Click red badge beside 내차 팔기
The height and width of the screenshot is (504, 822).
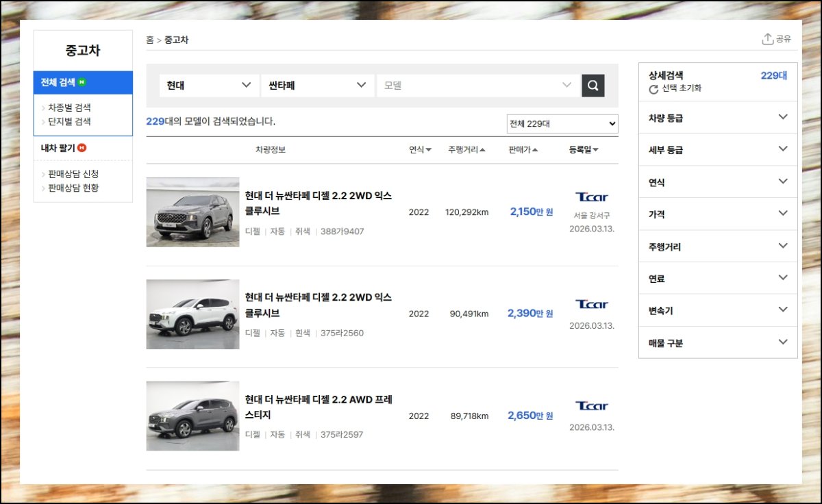(x=82, y=148)
